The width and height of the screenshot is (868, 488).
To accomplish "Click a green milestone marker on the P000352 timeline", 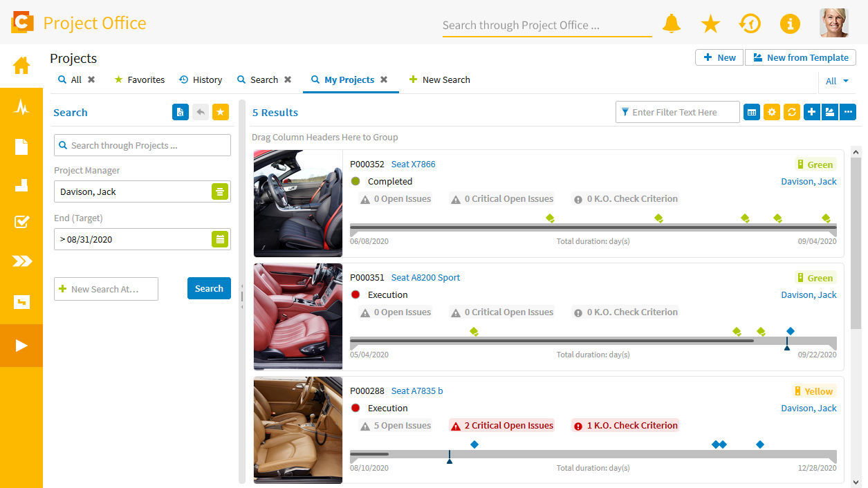I will (550, 217).
